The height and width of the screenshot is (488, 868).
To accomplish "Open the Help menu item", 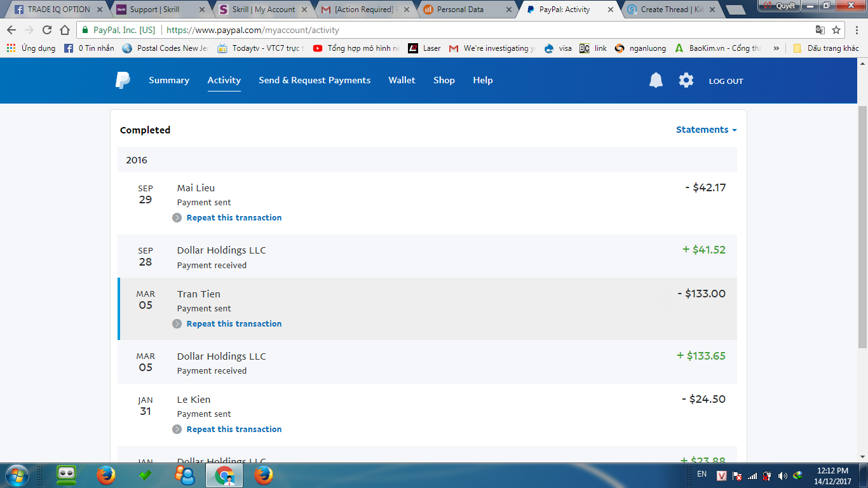I will 483,80.
